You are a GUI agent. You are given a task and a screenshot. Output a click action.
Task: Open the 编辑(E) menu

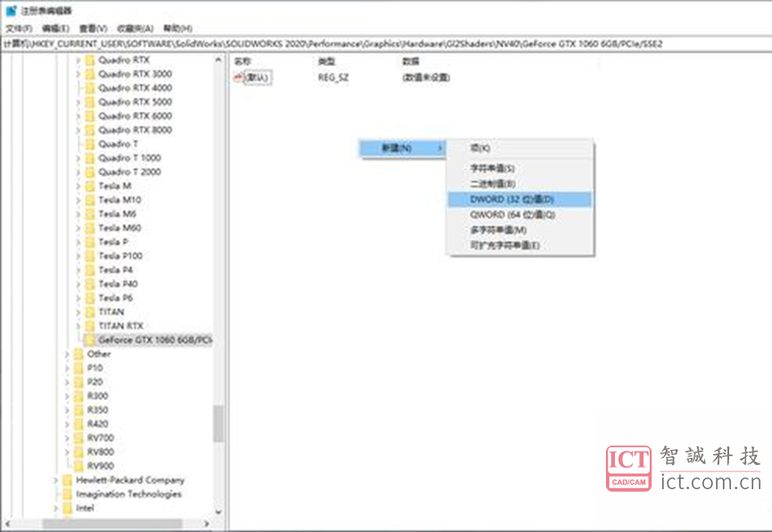click(55, 29)
